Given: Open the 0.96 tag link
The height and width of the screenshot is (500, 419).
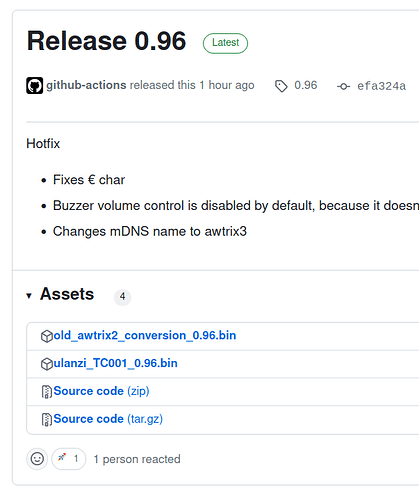Looking at the screenshot, I should pyautogui.click(x=306, y=85).
